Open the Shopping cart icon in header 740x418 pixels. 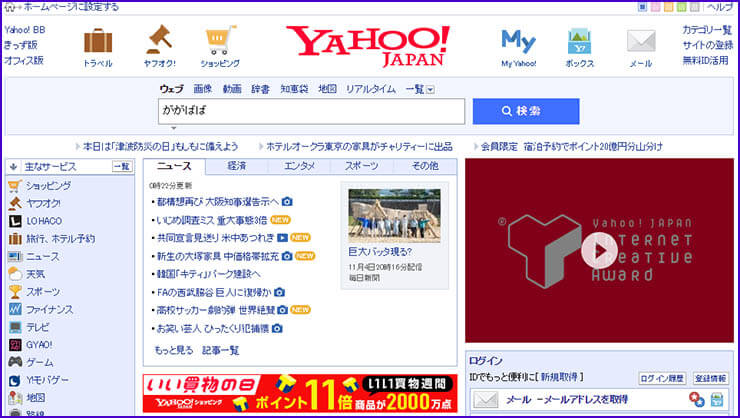220,40
